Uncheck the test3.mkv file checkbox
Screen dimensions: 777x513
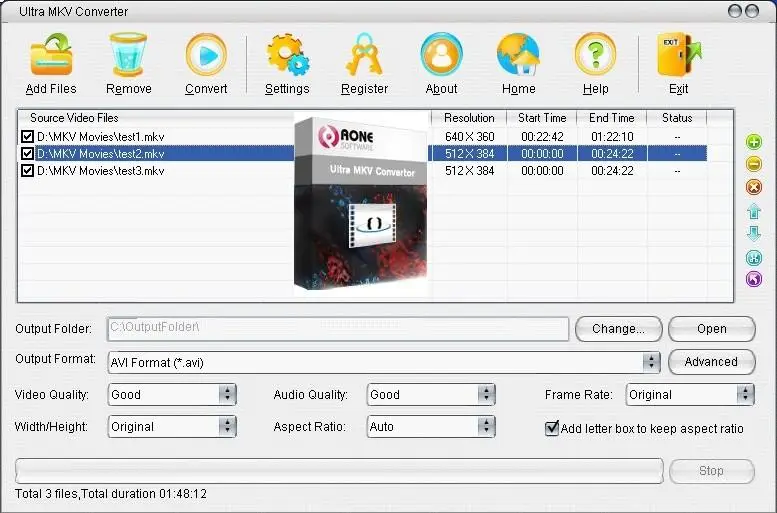(x=27, y=171)
